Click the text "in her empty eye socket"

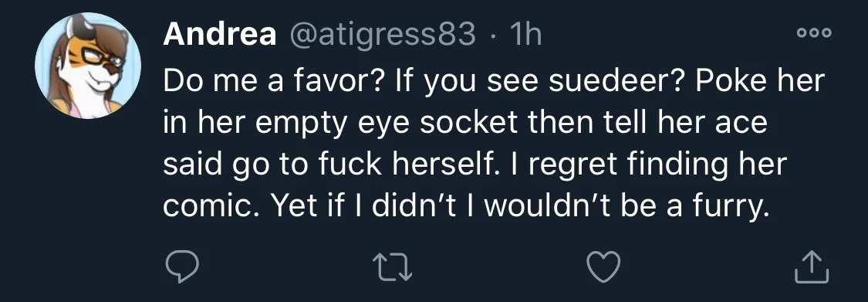[341, 124]
